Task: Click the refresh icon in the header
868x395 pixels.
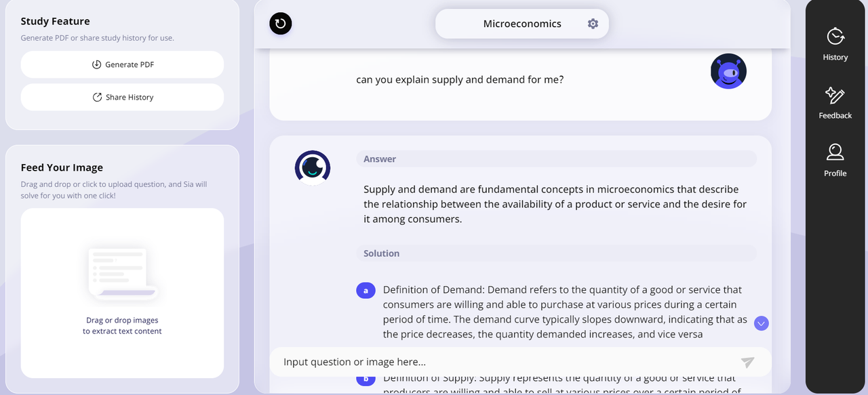Action: tap(281, 24)
